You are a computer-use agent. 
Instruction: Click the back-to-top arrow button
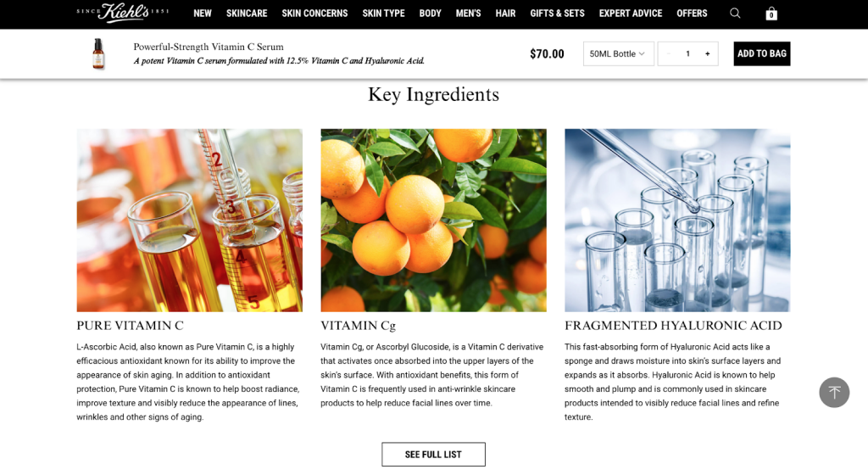coord(834,393)
